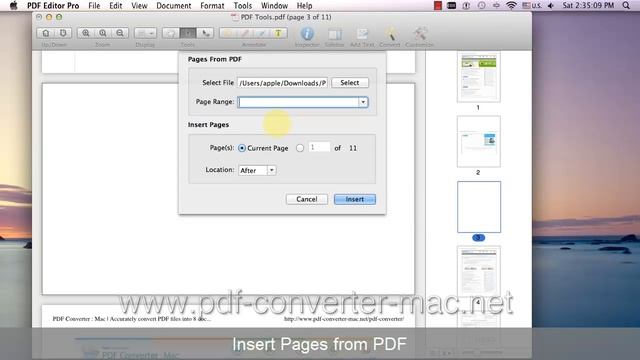This screenshot has height=360, width=640.
Task: Click the Insert button
Action: click(x=355, y=199)
